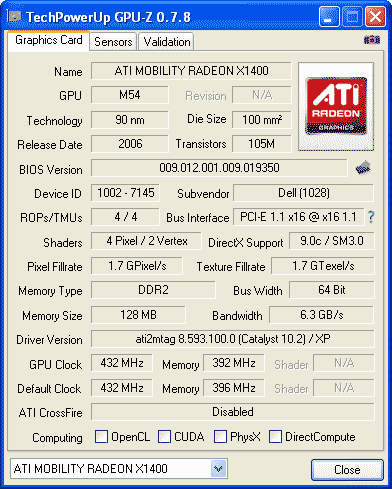The image size is (392, 489).
Task: Click the Subvendor field Dell (1028)
Action: [x=303, y=193]
